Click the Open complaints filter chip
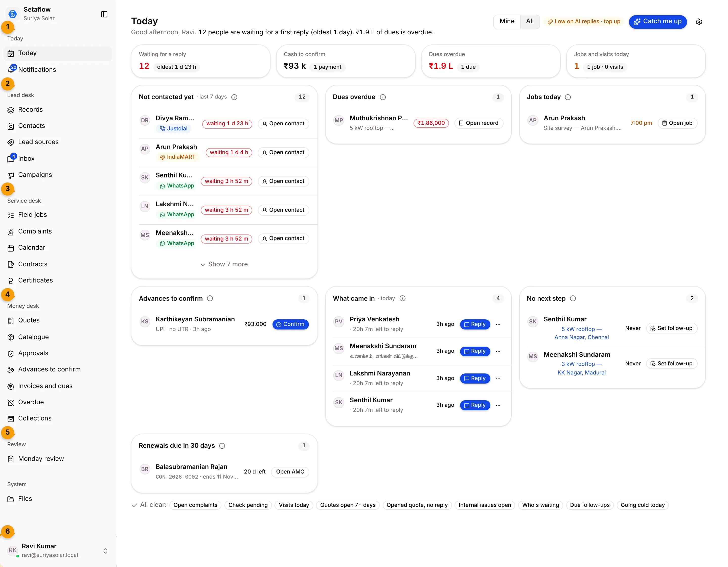 pos(195,505)
